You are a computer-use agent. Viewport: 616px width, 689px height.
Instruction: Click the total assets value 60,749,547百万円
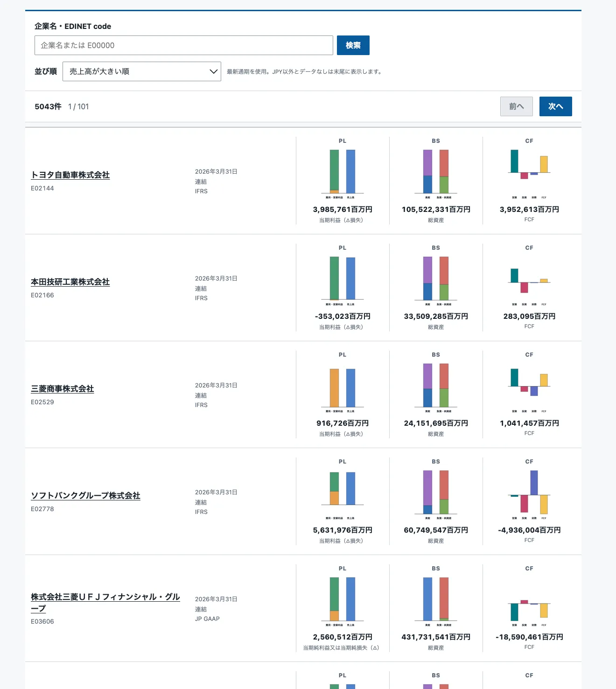click(436, 530)
